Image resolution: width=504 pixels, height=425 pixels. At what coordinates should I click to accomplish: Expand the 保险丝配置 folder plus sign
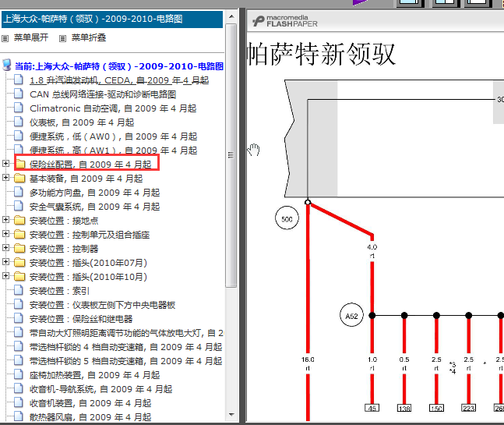(x=5, y=164)
